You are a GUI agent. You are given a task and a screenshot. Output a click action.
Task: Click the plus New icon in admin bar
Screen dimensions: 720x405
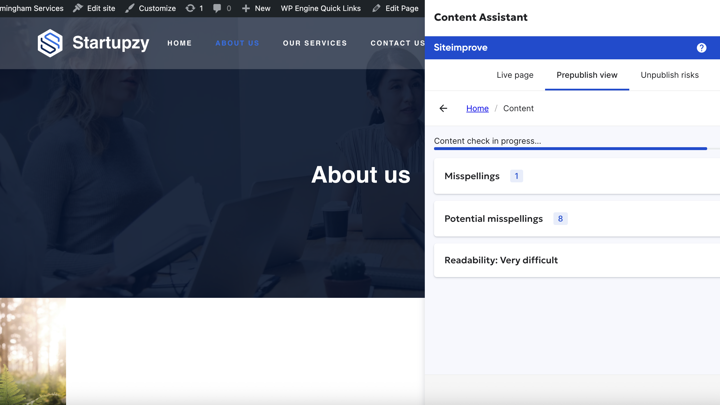pos(246,8)
